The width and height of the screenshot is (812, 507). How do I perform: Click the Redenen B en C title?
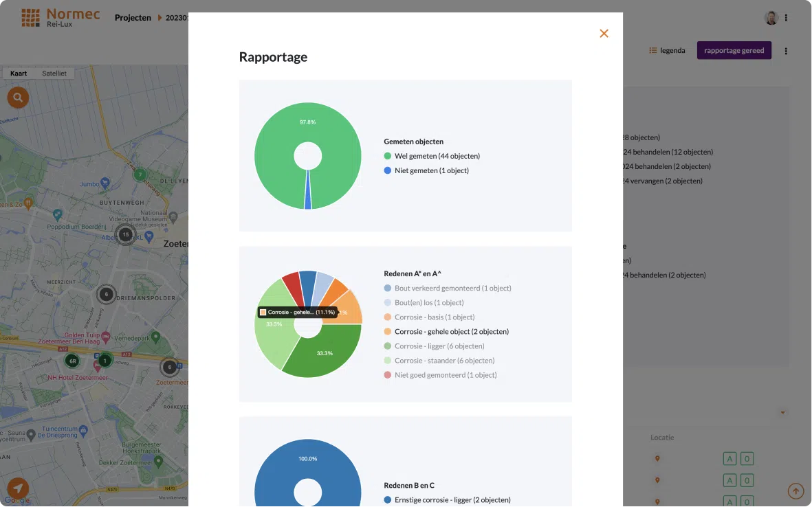[408, 485]
